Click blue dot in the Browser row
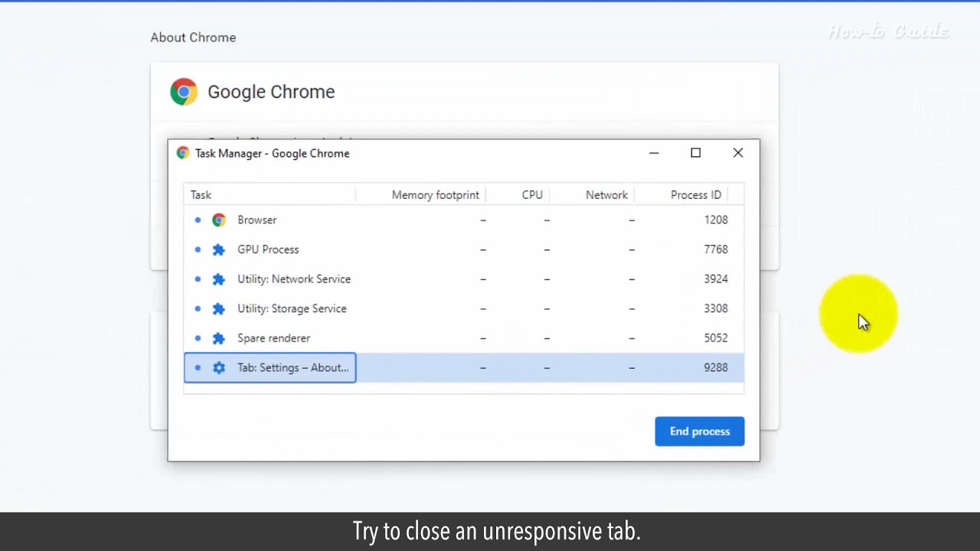 click(x=198, y=220)
